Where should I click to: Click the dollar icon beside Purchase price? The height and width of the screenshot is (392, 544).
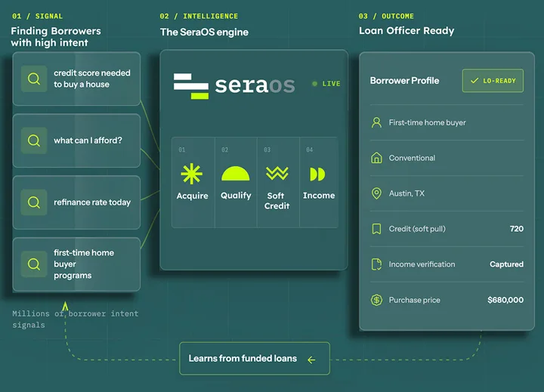tap(376, 300)
